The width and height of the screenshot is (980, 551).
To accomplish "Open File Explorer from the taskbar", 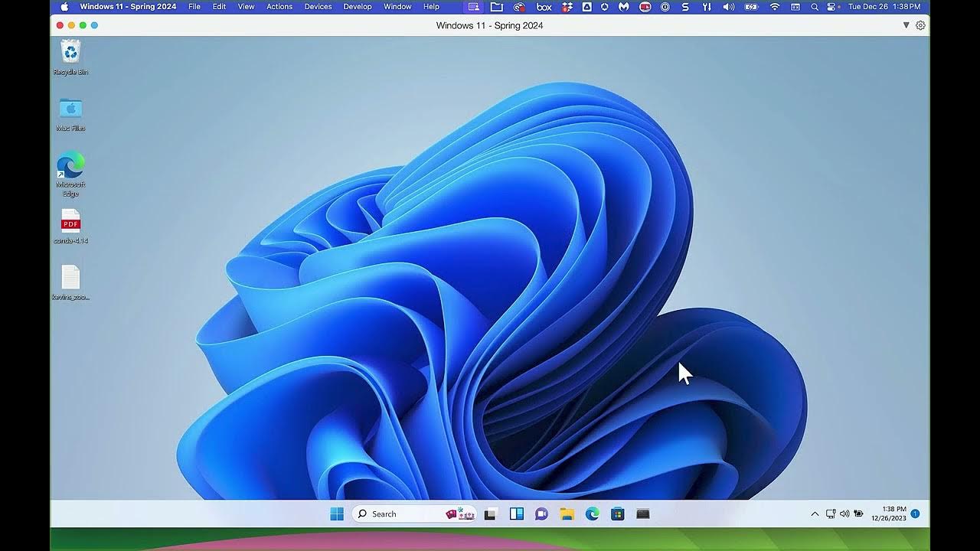I will click(567, 514).
